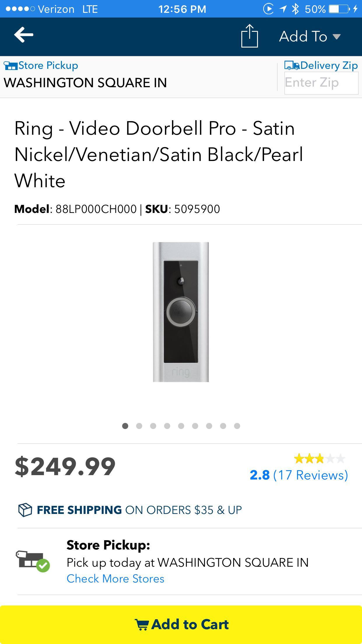Open the Add To dropdown
Image resolution: width=362 pixels, height=644 pixels.
pyautogui.click(x=310, y=36)
